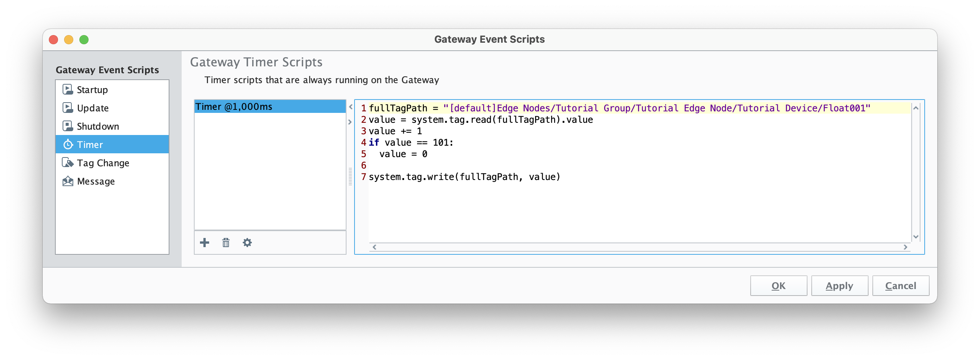Select the Timer clock icon
This screenshot has width=980, height=360.
68,145
